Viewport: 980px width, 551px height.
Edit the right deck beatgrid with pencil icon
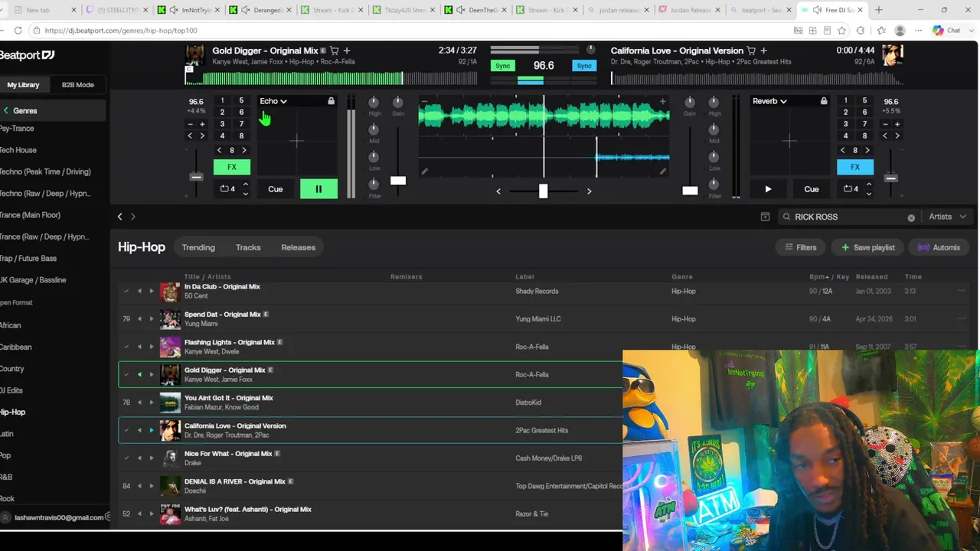pyautogui.click(x=663, y=172)
